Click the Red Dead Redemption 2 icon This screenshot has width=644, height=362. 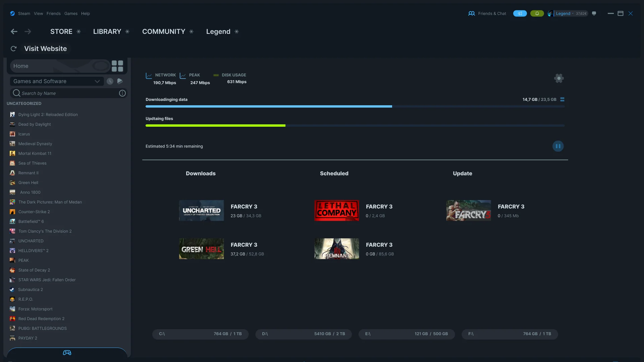click(x=12, y=319)
